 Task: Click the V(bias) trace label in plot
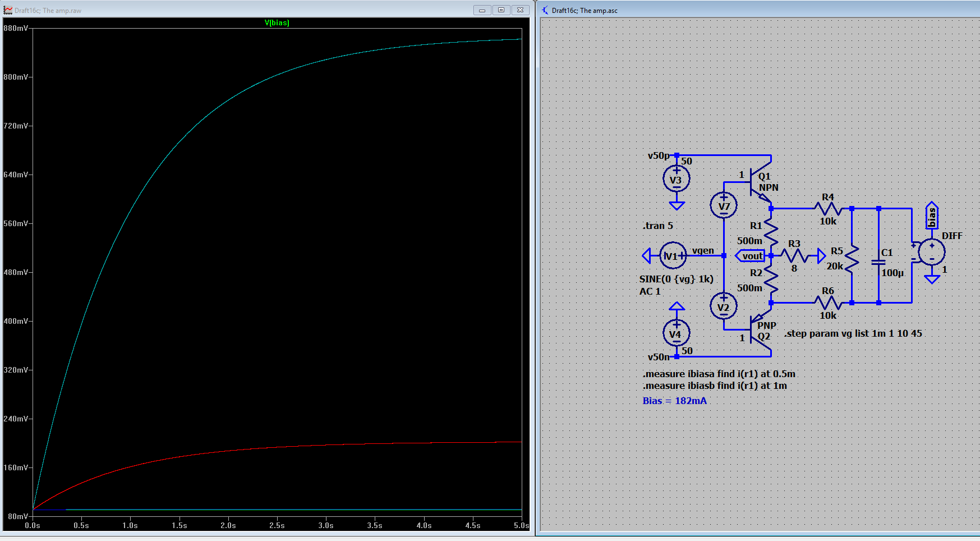277,23
